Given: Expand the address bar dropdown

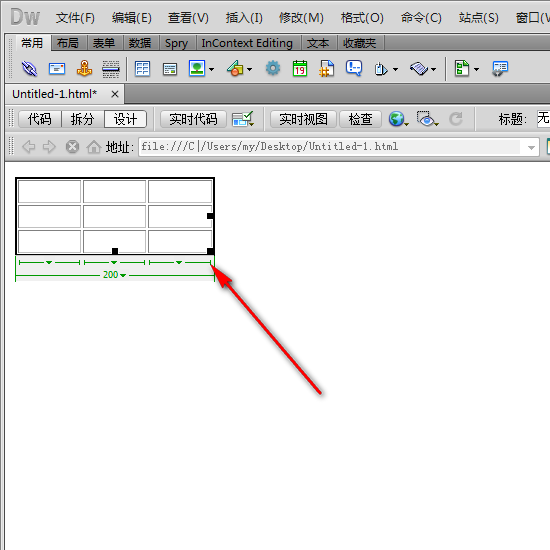Looking at the screenshot, I should click(531, 148).
